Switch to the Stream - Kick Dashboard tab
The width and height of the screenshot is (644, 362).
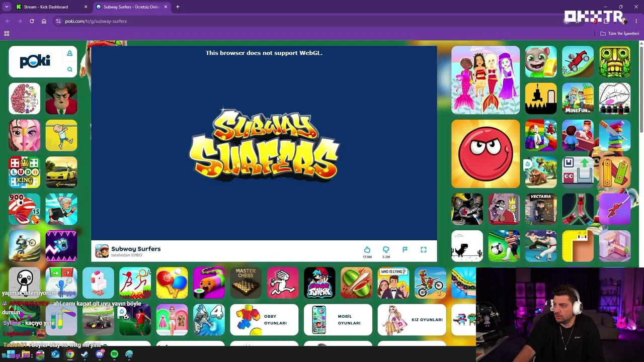click(x=51, y=7)
